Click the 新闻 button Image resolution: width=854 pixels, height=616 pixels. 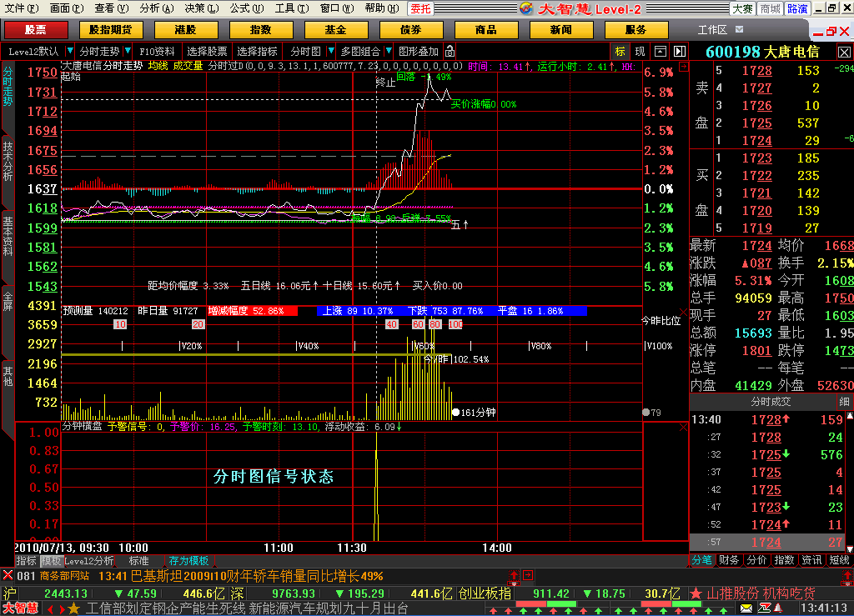pos(561,29)
